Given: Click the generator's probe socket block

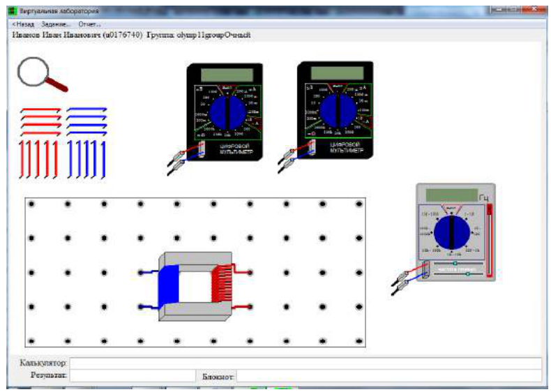Looking at the screenshot, I should 426,270.
